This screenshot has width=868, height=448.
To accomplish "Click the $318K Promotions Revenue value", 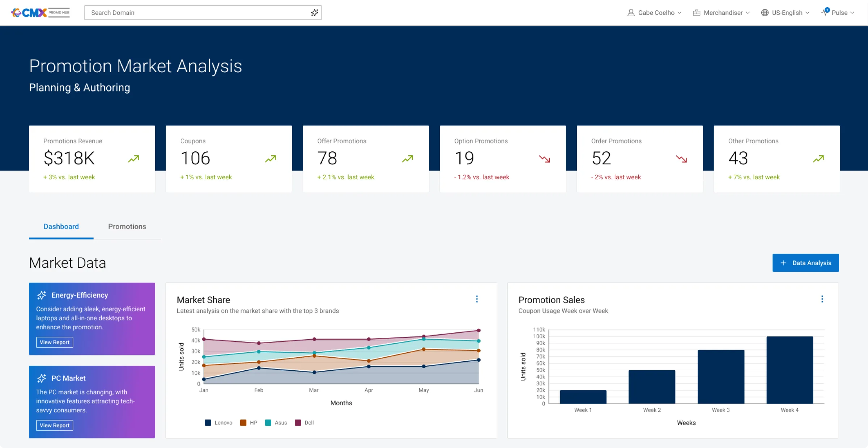I will click(x=69, y=158).
